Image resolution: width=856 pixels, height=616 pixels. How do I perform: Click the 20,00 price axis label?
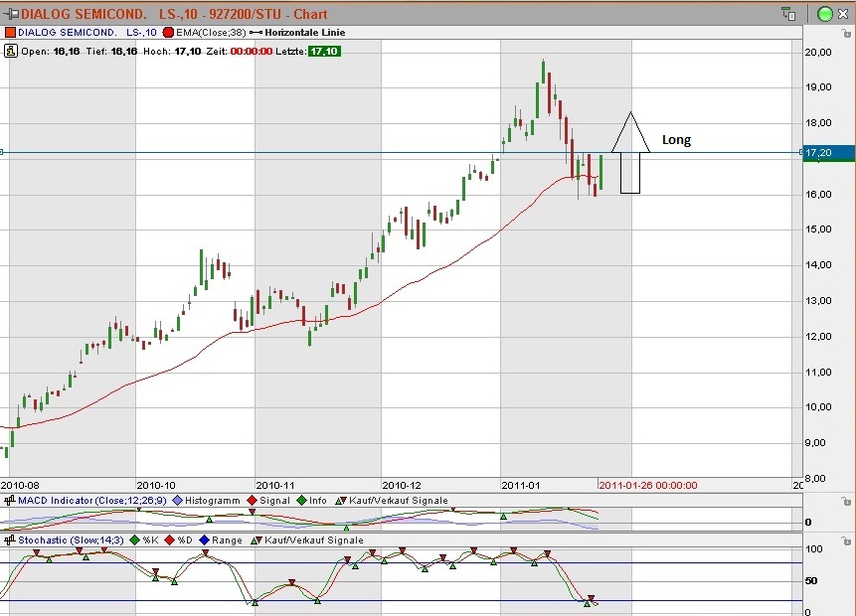point(818,53)
